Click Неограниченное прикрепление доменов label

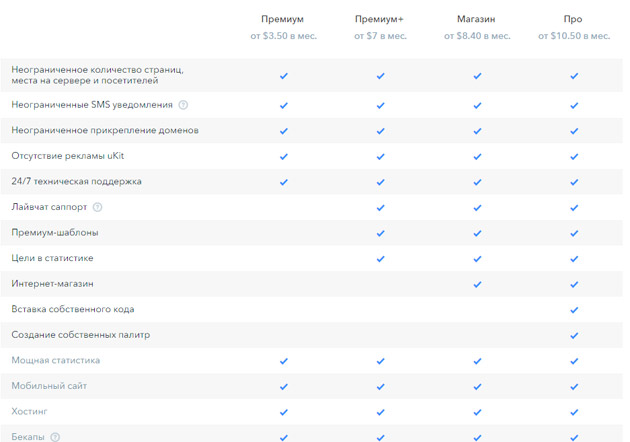coord(105,130)
